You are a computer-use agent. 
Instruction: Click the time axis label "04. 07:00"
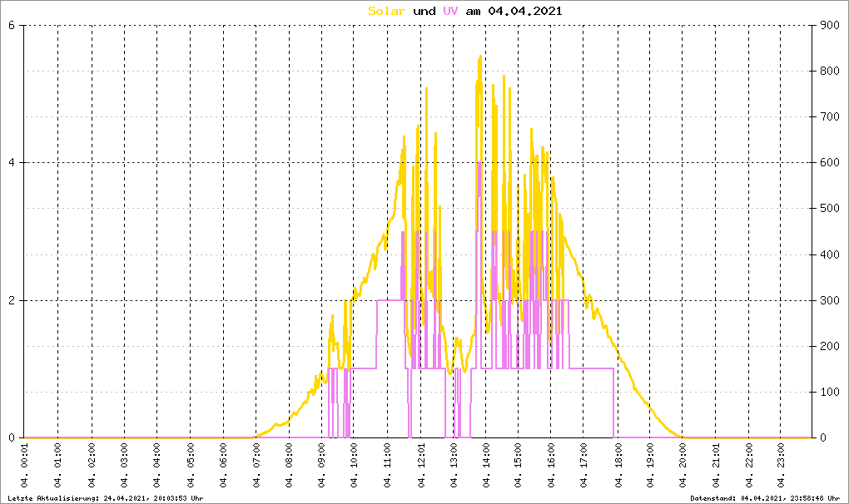point(256,466)
